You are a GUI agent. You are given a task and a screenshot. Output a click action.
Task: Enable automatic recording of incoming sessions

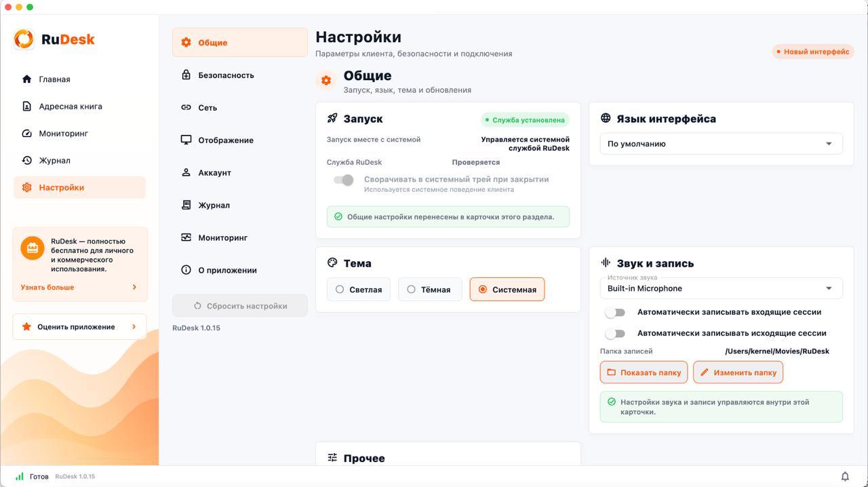pos(615,313)
